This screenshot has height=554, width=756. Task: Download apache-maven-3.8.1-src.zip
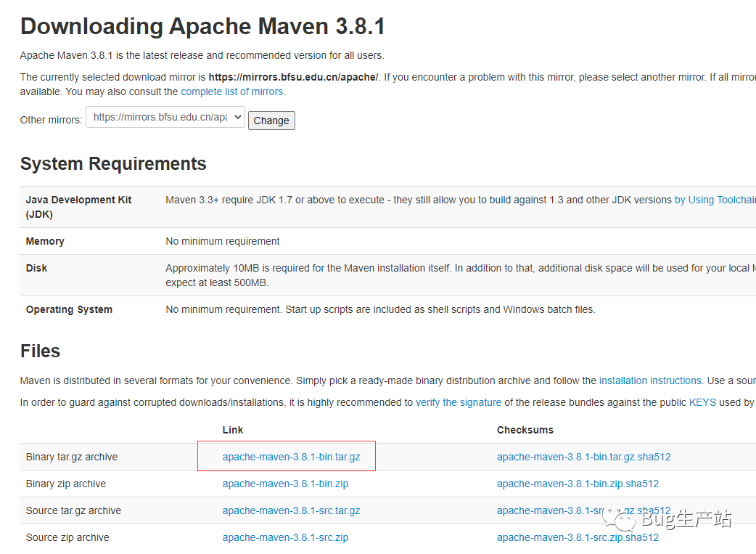tap(285, 537)
